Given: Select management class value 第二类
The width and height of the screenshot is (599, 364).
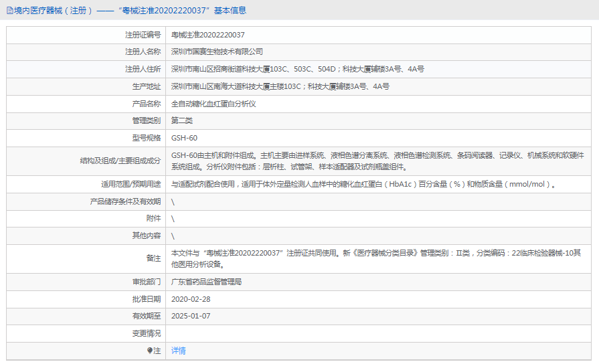Looking at the screenshot, I should (182, 120).
